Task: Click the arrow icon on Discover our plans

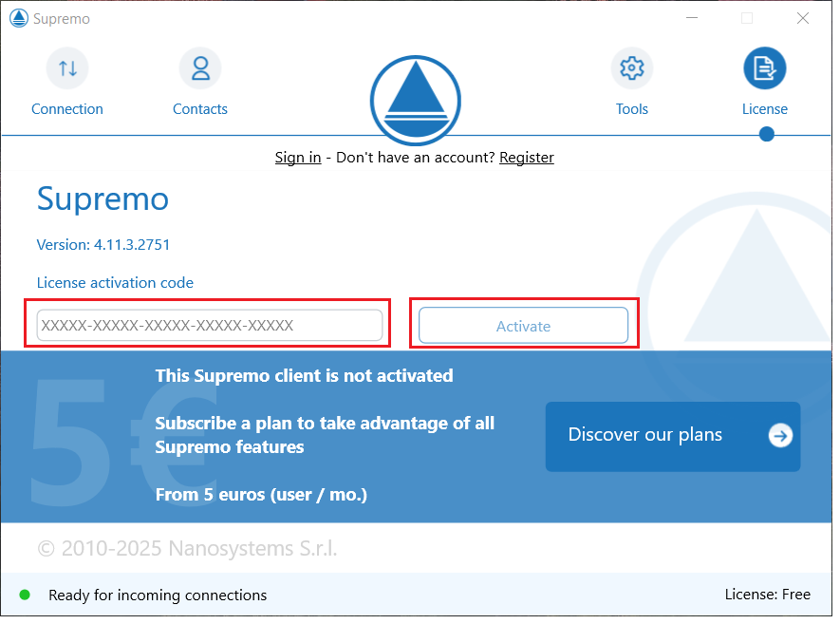Action: (780, 436)
